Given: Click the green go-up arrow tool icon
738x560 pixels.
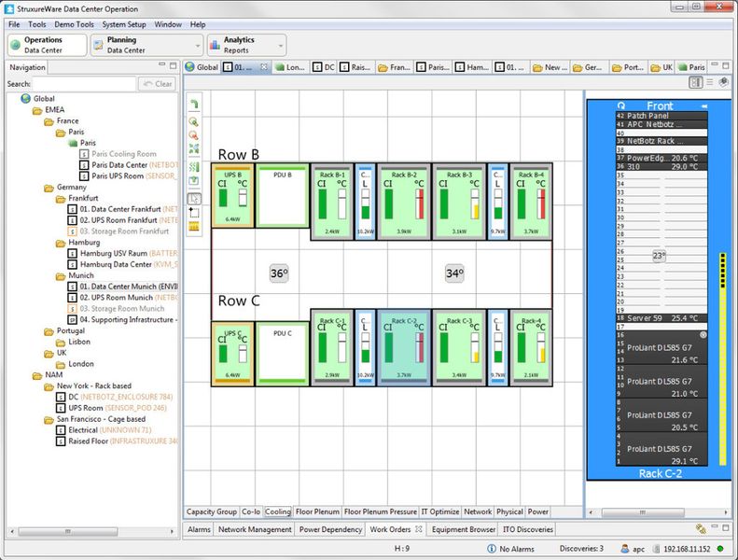Looking at the screenshot, I should (194, 105).
